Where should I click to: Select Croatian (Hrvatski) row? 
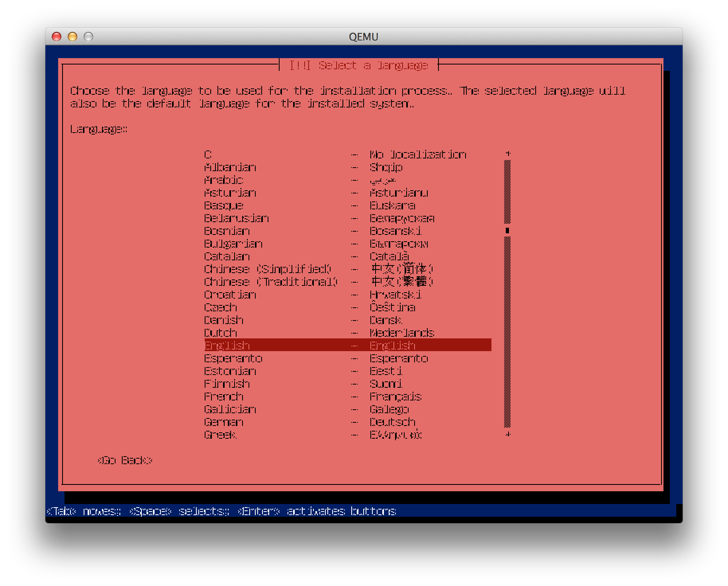(348, 294)
